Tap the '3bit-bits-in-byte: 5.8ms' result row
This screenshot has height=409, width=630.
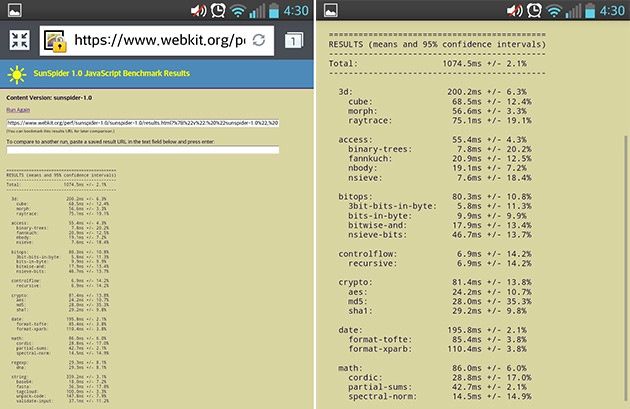click(440, 206)
